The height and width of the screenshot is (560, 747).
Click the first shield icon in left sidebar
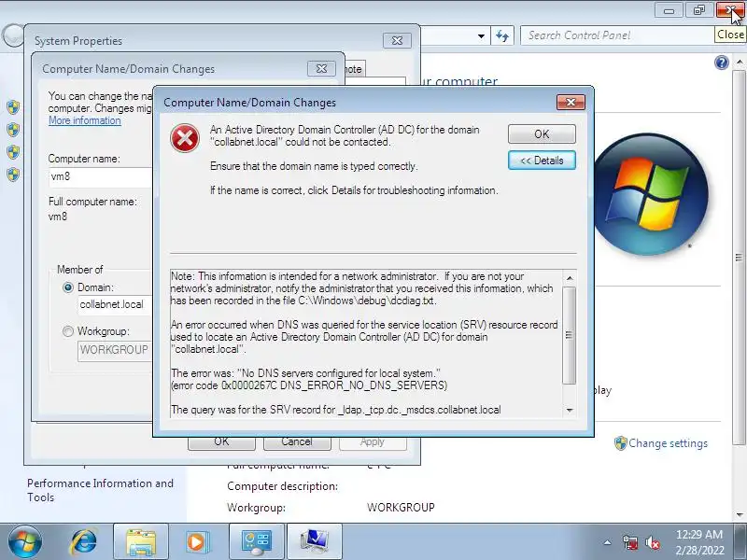13,107
